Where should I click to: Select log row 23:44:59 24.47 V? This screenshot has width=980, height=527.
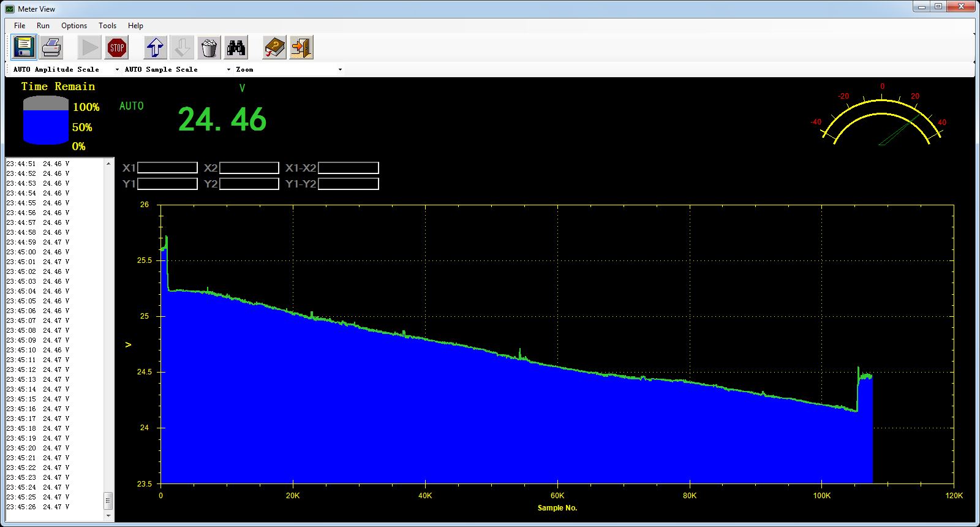[38, 243]
